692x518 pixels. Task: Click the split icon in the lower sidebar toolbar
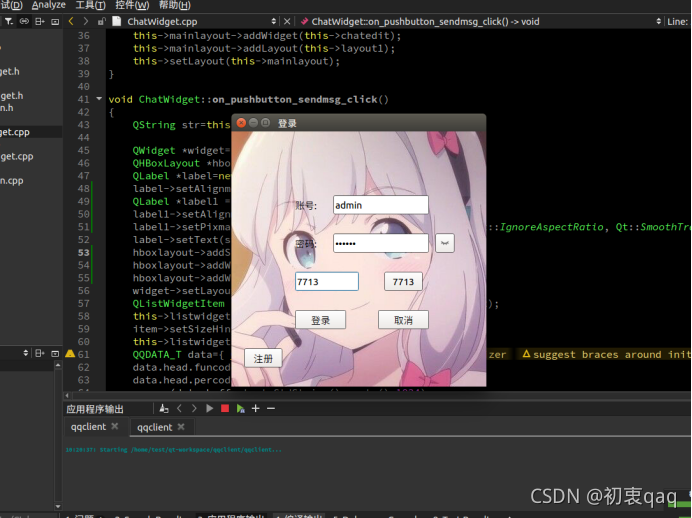click(40, 353)
